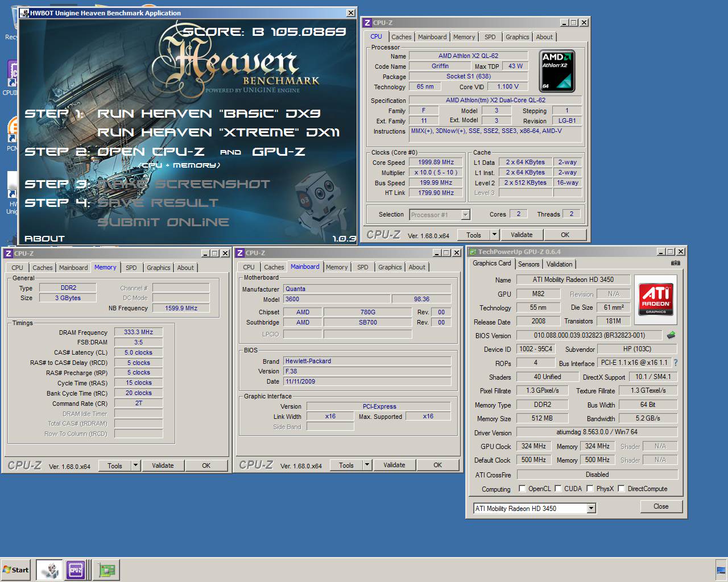Switch to SPD tab in CPU-Z CPU window
The image size is (728, 582).
(x=490, y=37)
